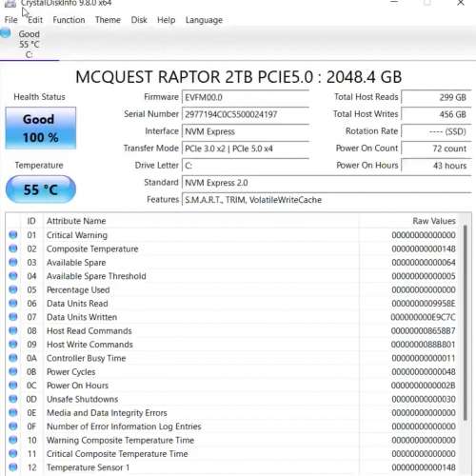Click status icon for Temperature Sensor 1 row
Screen dimensions: 476x476
tap(13, 467)
